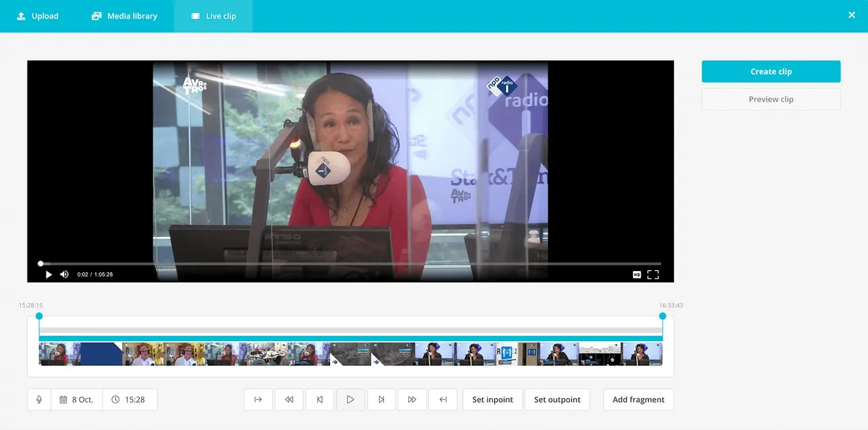Screen dimensions: 868x430
Task: Toggle HQ video quality
Action: point(637,275)
